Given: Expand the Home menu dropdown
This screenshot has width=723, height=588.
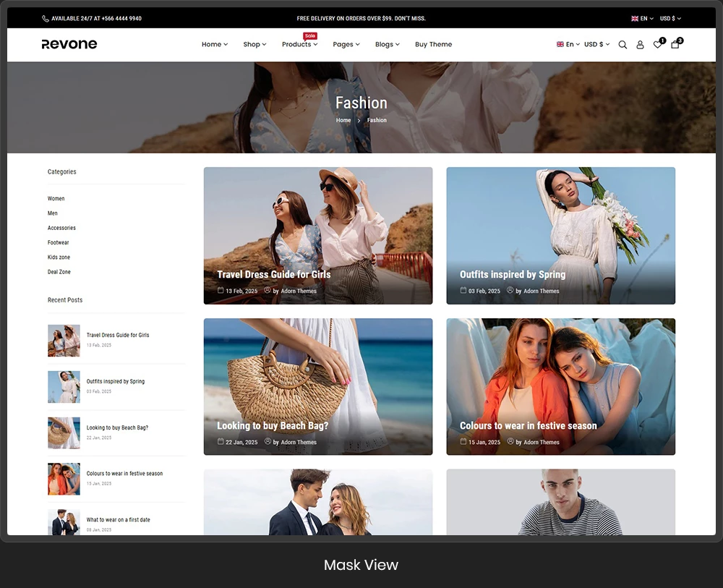Looking at the screenshot, I should click(x=214, y=44).
